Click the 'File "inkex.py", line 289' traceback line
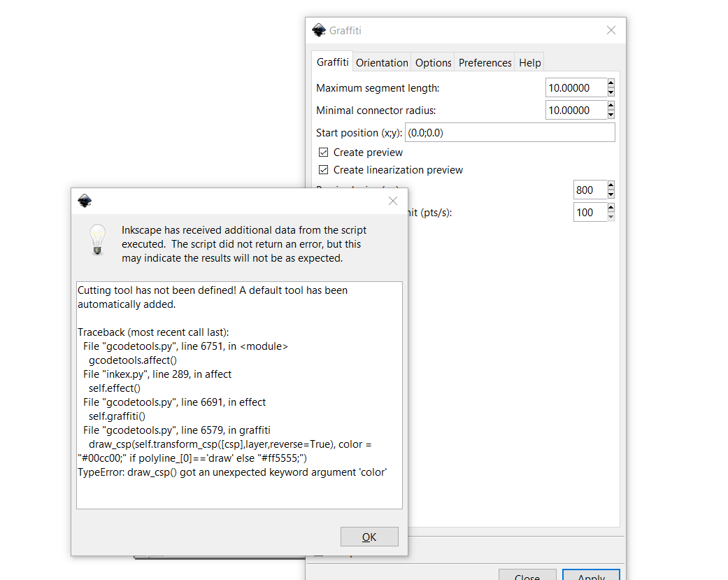The height and width of the screenshot is (580, 728). coord(157,374)
